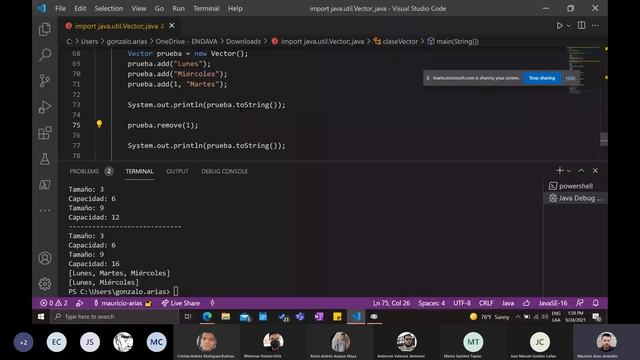This screenshot has width=640, height=360.
Task: Open the View menu
Action: click(x=139, y=8)
